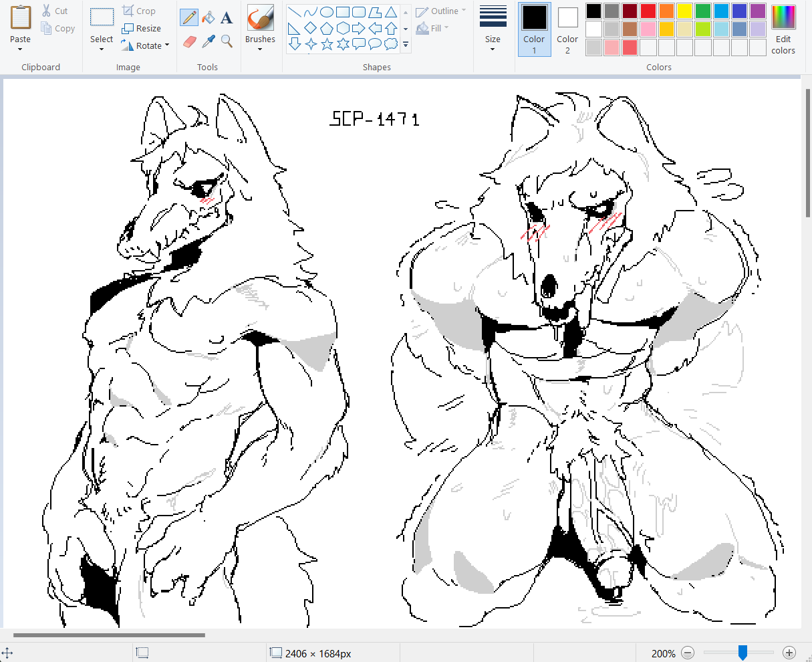Choose the Text tool

point(227,17)
